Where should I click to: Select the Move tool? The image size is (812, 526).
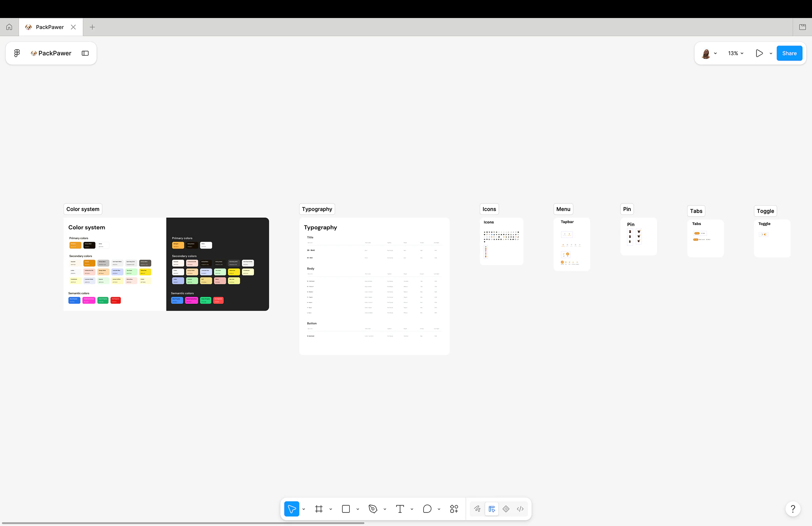292,509
